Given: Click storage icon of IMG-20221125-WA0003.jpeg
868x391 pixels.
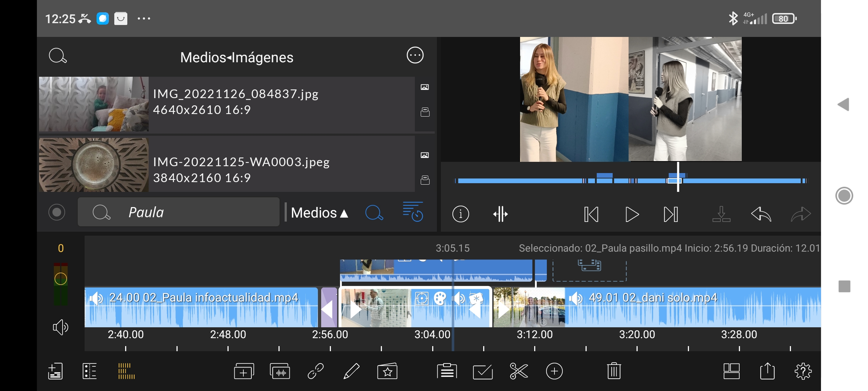Looking at the screenshot, I should [425, 180].
